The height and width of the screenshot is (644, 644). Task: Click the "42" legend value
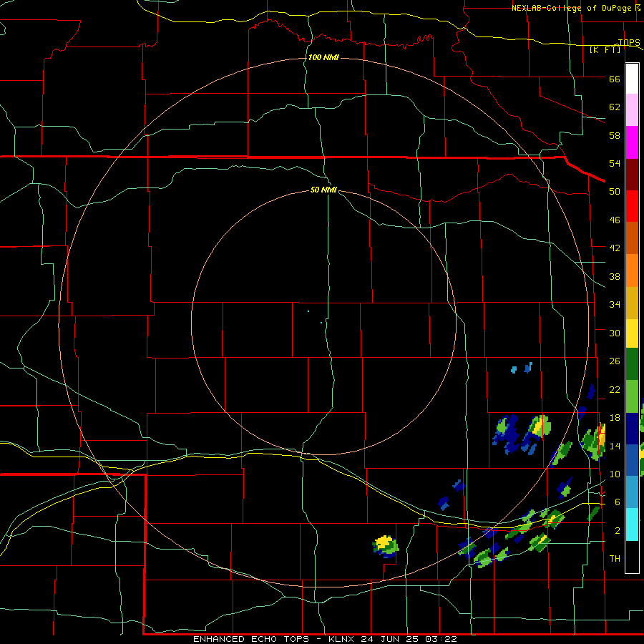(x=615, y=248)
